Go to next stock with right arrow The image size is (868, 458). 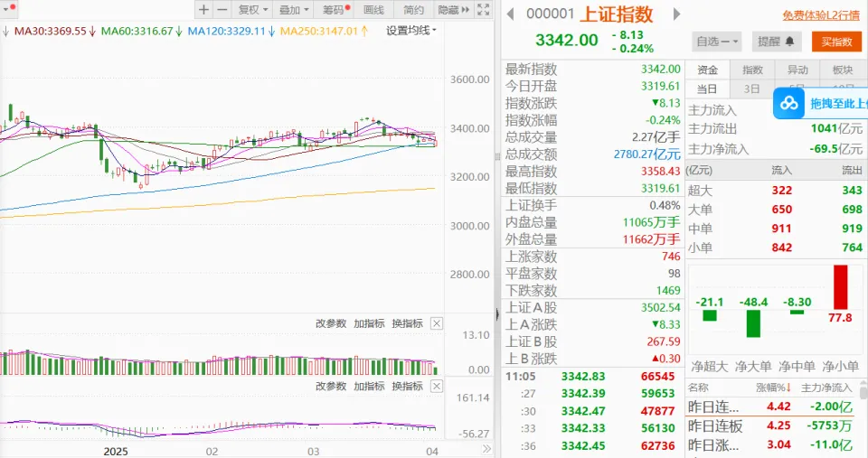pyautogui.click(x=674, y=15)
